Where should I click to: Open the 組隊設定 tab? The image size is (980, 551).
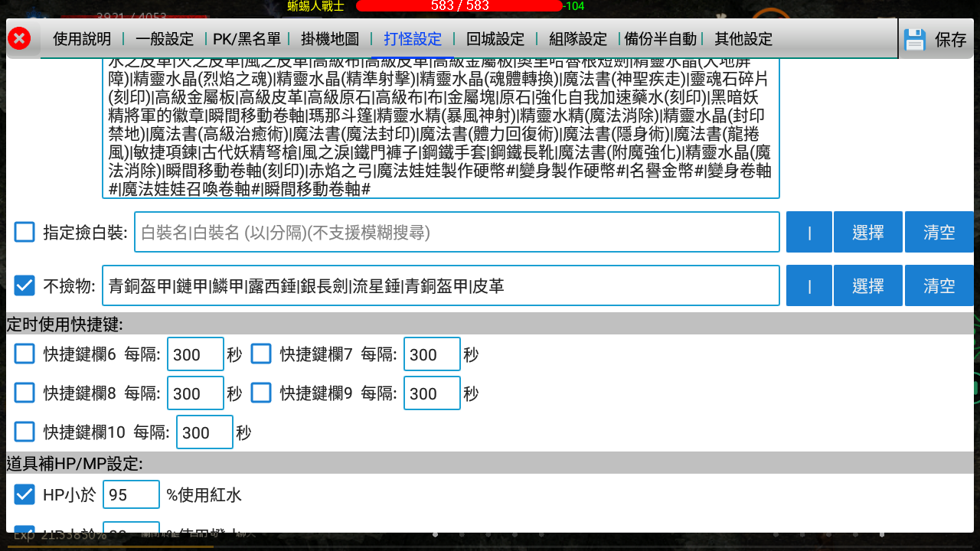[578, 39]
